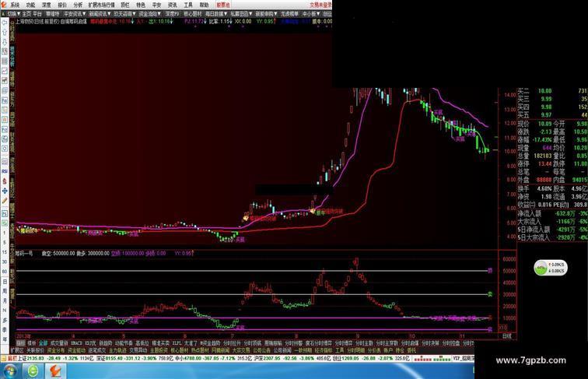The height and width of the screenshot is (379, 588).
Task: Click the 平台 toolbar button
Action: pos(37,13)
